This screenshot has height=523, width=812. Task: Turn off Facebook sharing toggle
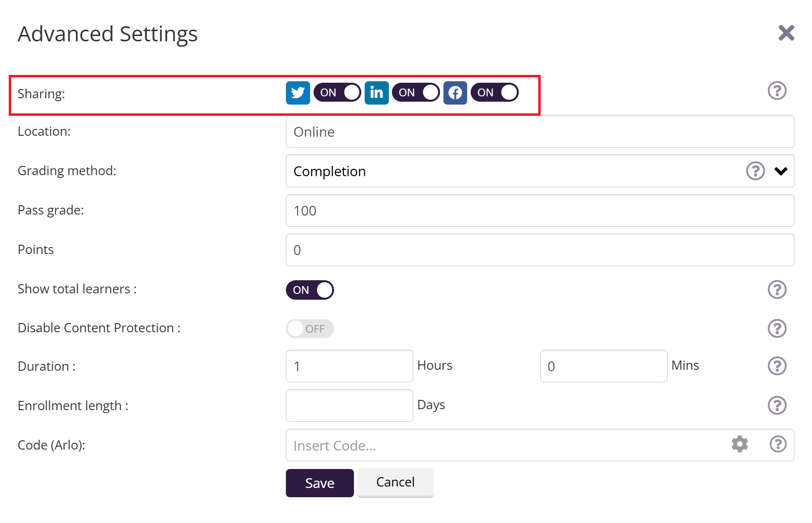tap(494, 92)
